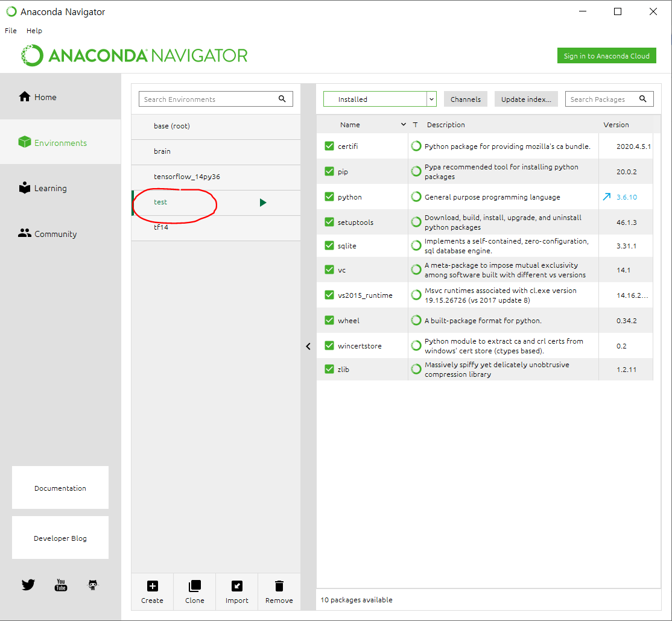Create a new environment
The image size is (672, 621).
[152, 592]
